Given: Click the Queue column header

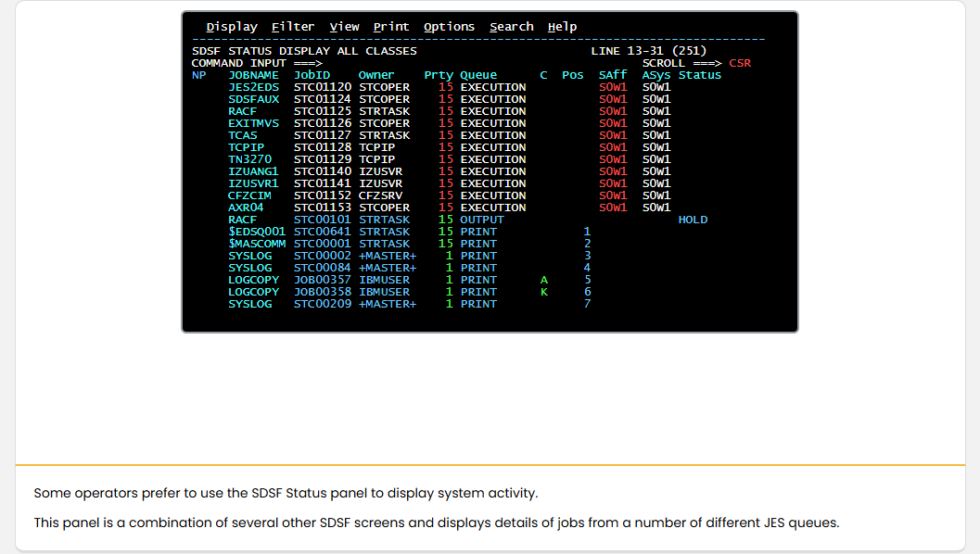Looking at the screenshot, I should (478, 76).
